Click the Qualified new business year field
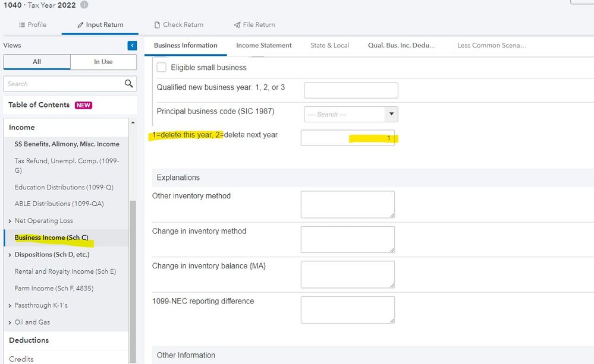The height and width of the screenshot is (364, 594). click(x=350, y=90)
